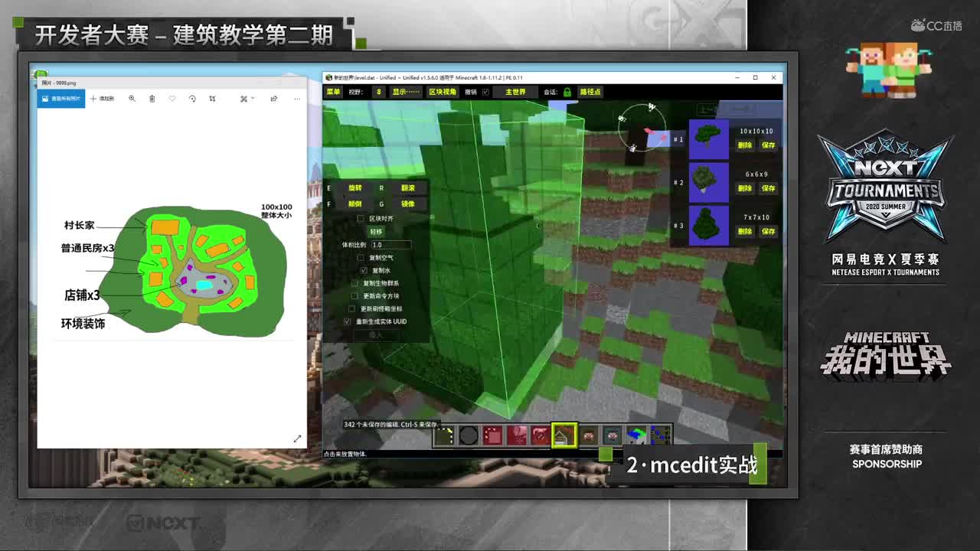Click the compass in the MCEdit viewport
This screenshot has height=551, width=980.
[x=642, y=126]
